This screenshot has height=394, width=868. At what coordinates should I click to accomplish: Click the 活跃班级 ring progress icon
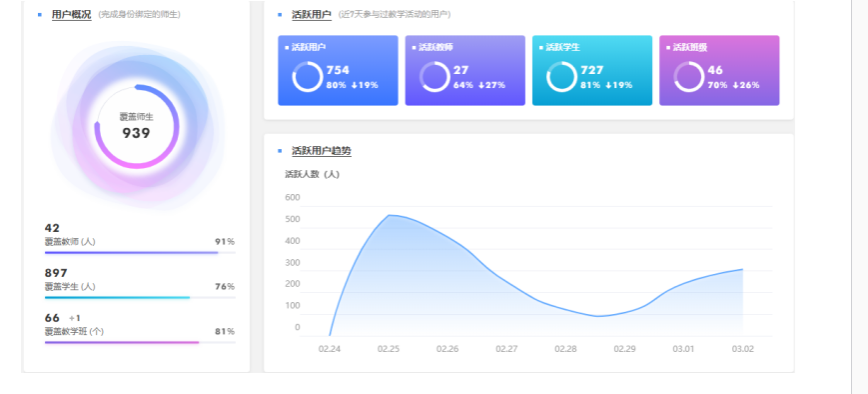click(688, 76)
